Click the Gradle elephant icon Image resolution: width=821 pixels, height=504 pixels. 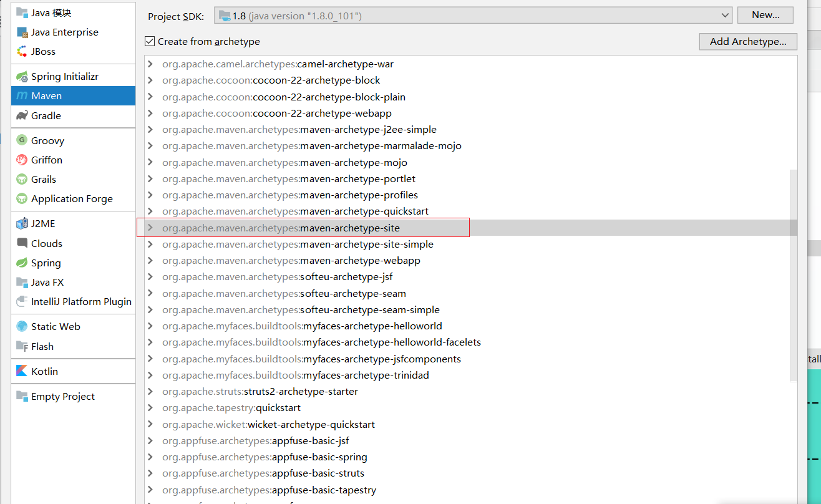22,115
